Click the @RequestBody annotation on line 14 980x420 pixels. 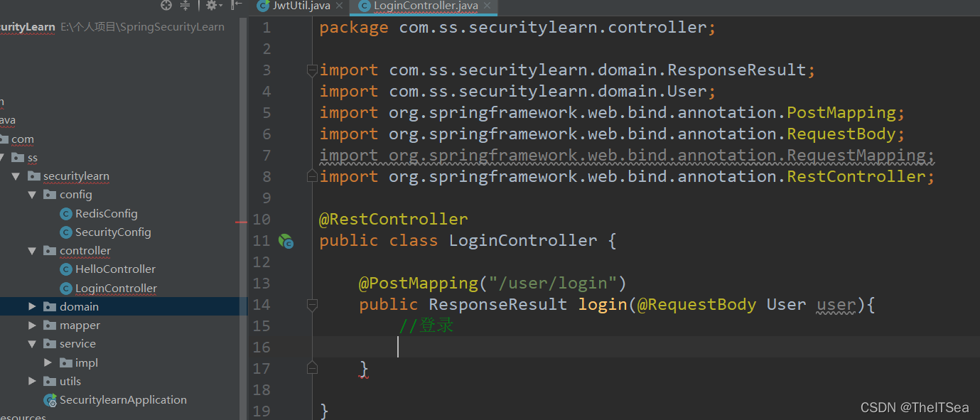click(x=697, y=304)
